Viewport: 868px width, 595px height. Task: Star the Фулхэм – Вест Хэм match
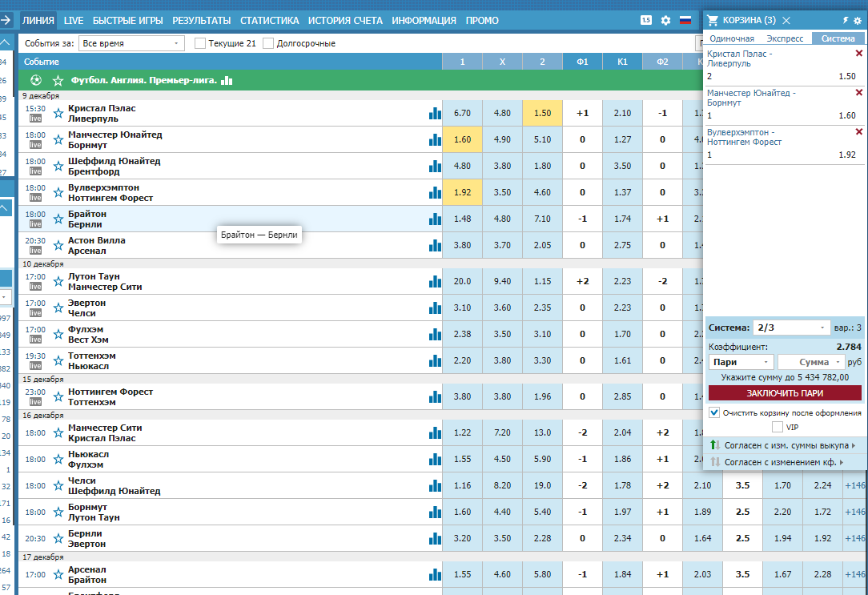pos(58,334)
